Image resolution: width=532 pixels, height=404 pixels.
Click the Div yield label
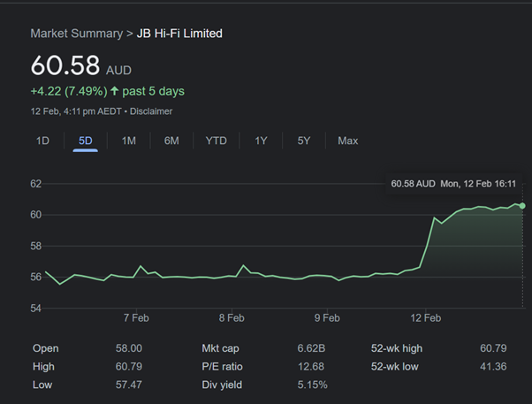tap(222, 385)
